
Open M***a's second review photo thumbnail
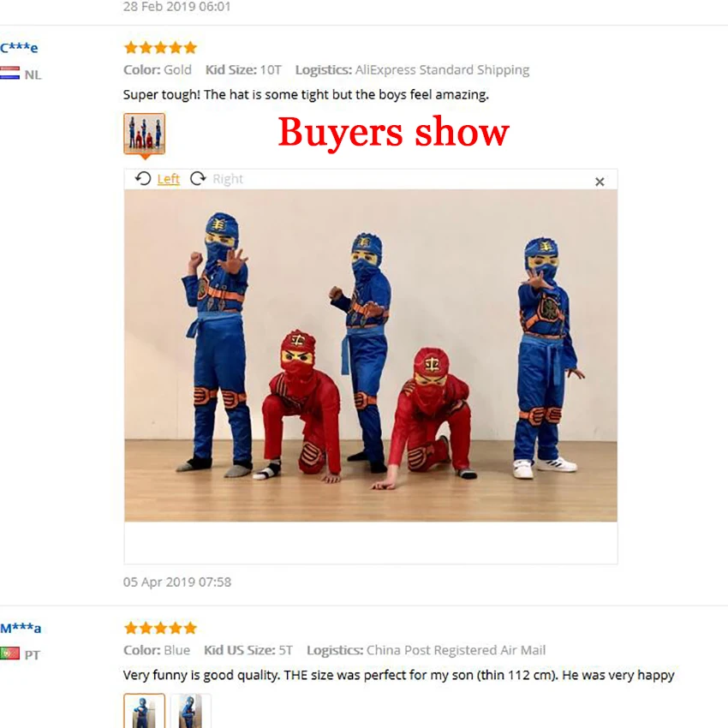point(190,711)
